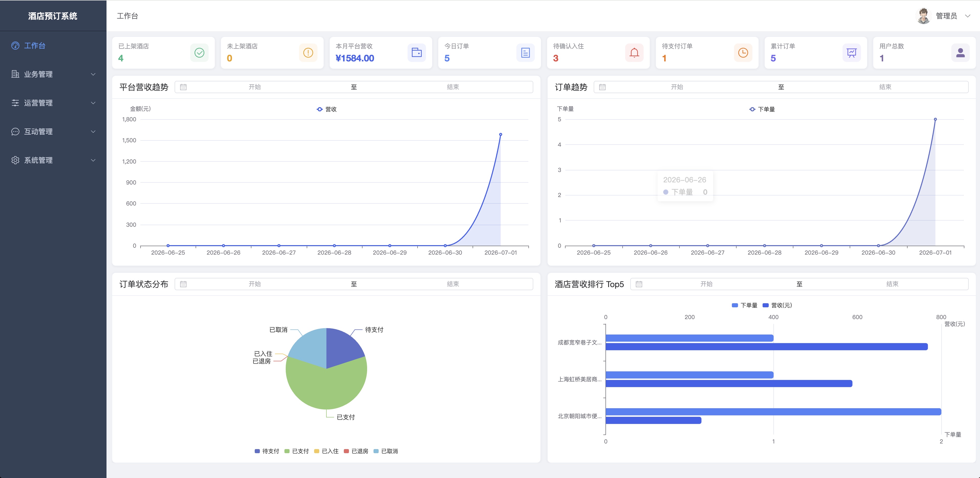Expand the 运营管理 submenu arrow
This screenshot has height=478, width=980.
93,103
